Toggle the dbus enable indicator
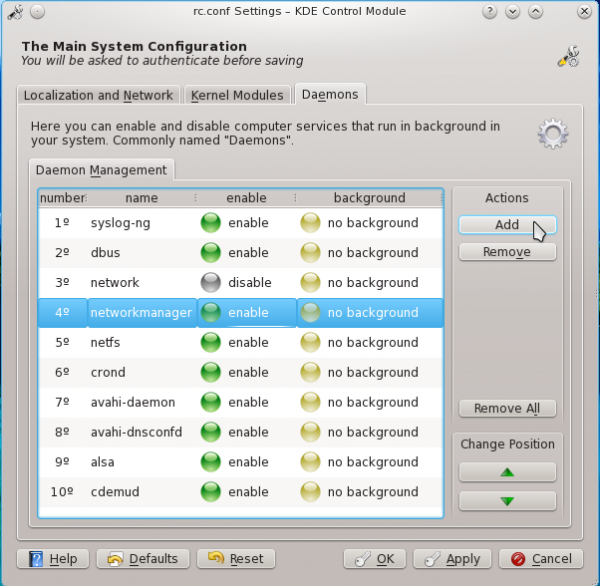Image resolution: width=600 pixels, height=586 pixels. coord(210,253)
